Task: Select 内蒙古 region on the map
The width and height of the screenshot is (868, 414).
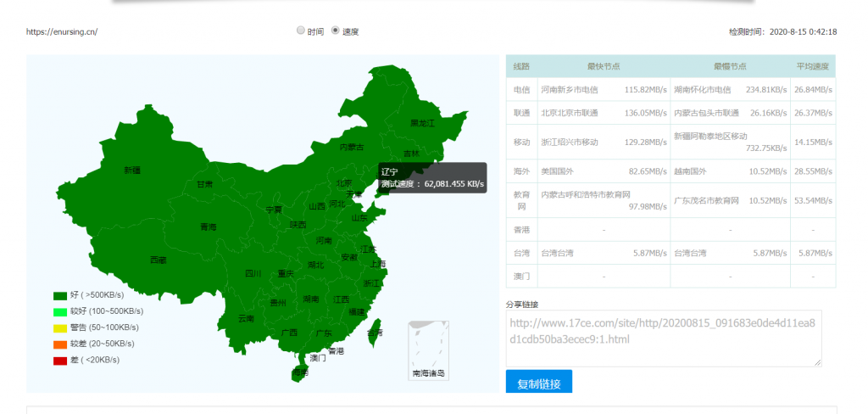Action: (351, 147)
